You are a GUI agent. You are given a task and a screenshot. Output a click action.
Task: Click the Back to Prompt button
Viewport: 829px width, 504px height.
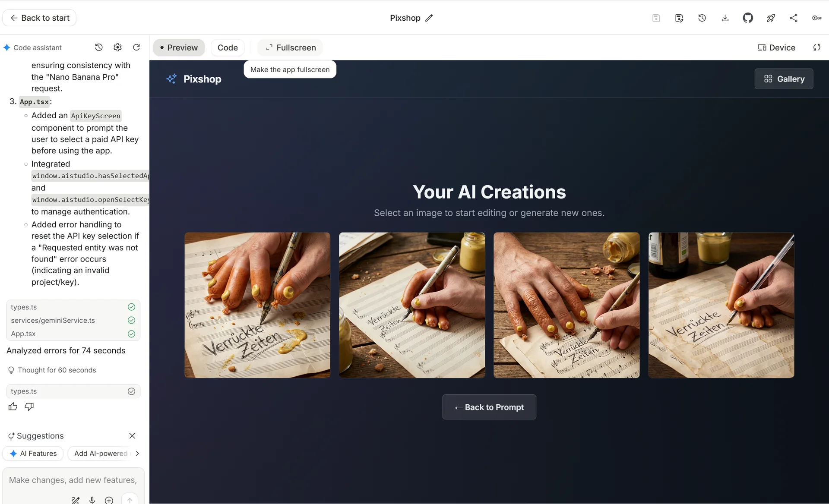[x=489, y=407]
